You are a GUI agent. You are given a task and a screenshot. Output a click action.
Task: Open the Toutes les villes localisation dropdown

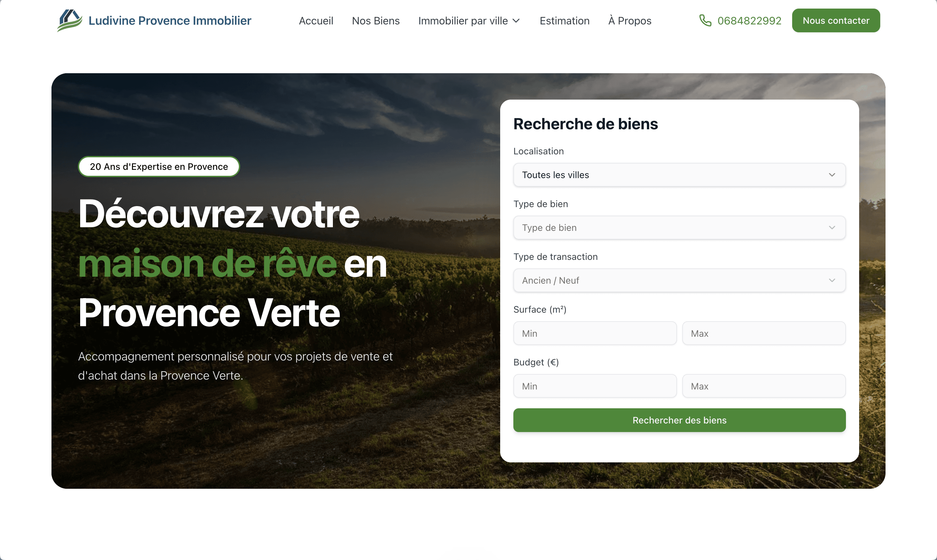pos(679,175)
